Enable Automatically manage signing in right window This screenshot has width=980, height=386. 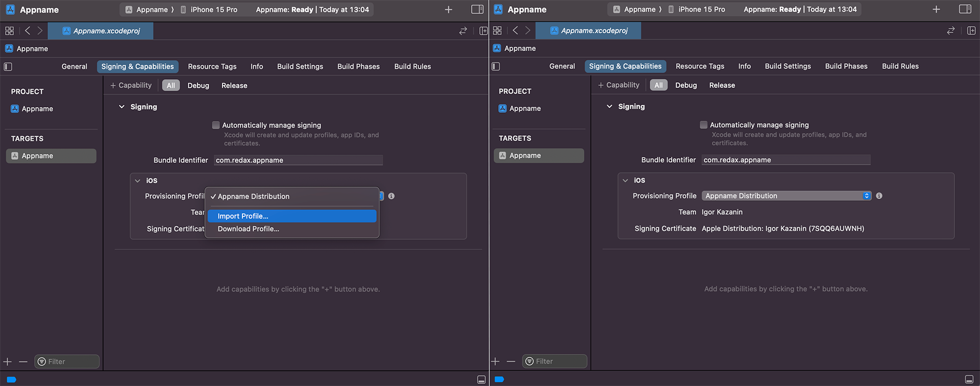704,125
